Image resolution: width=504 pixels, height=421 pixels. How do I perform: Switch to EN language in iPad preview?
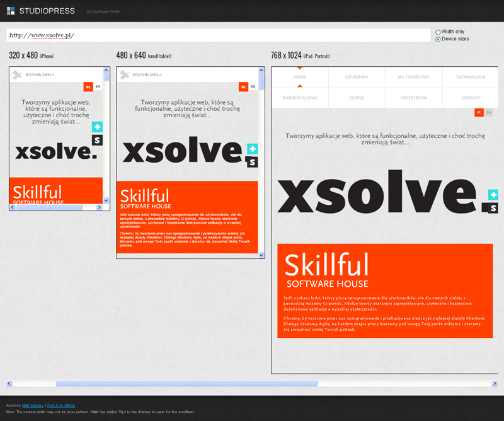click(x=490, y=112)
